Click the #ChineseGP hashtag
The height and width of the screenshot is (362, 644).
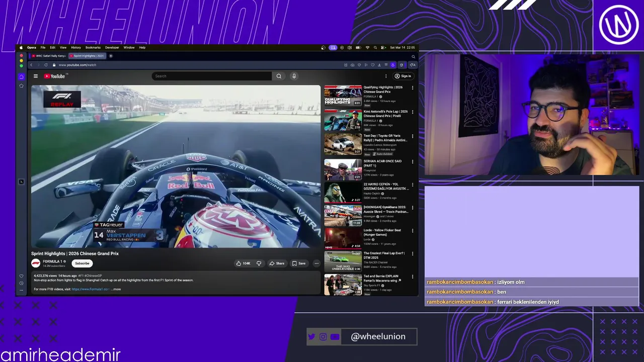point(94,276)
